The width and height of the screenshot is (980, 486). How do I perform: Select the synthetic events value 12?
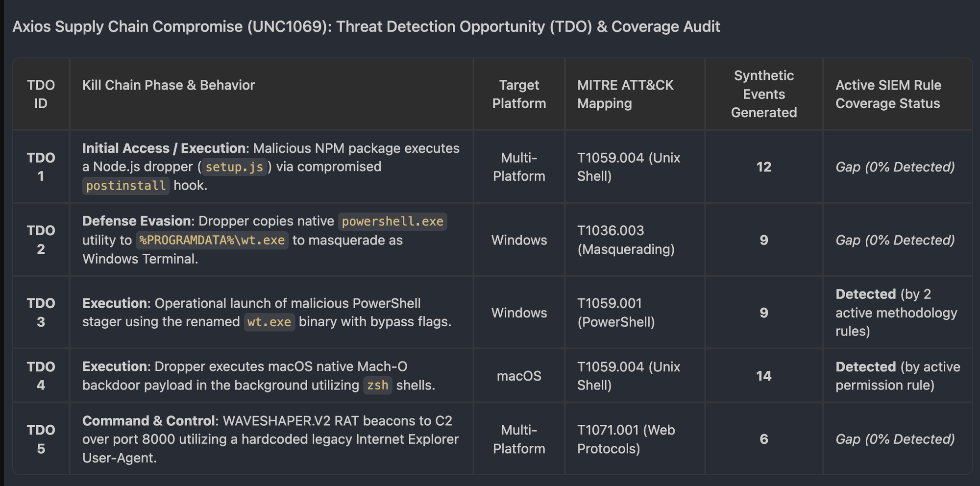[764, 167]
